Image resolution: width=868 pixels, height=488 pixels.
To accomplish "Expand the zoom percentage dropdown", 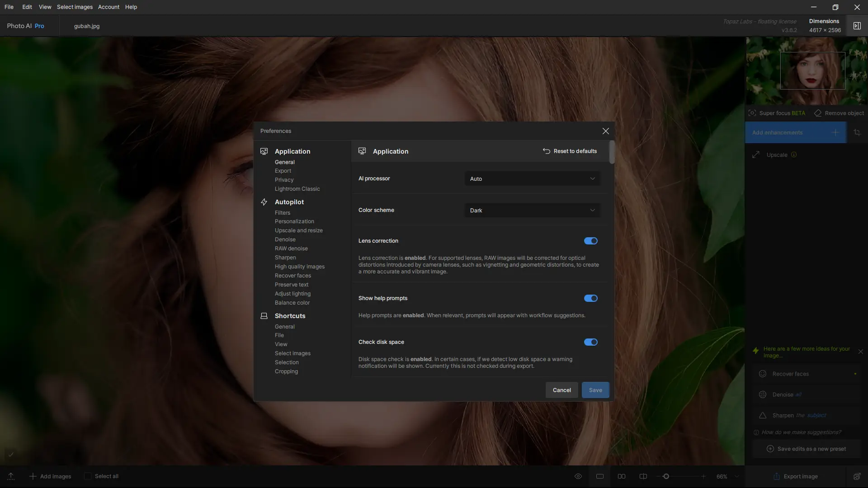I will pos(737,476).
